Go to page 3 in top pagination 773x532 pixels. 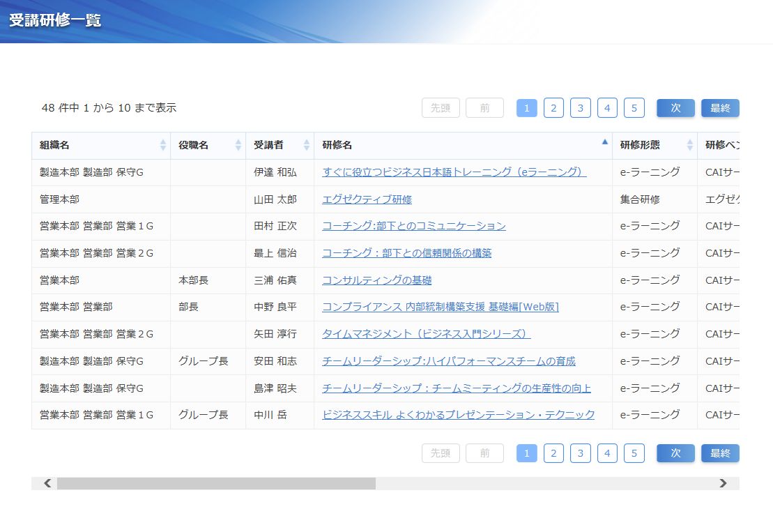tap(580, 108)
